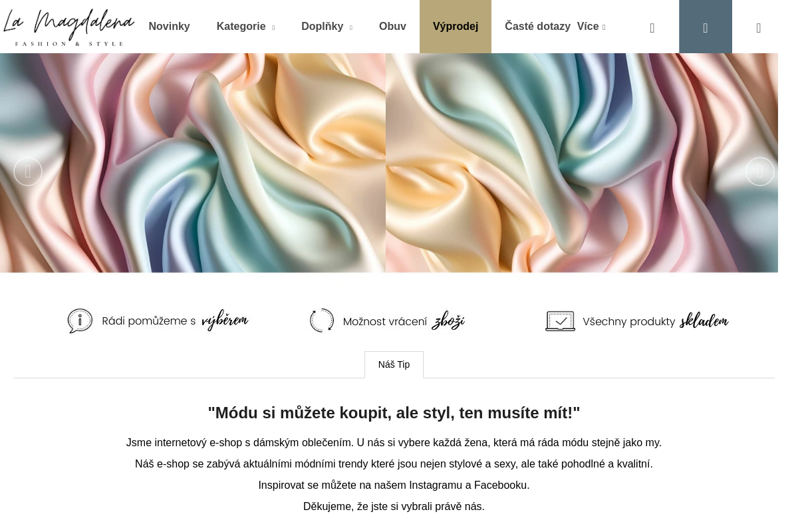Click the icon on the blue-grey header tile
Screen dimensions: 798x532
pyautogui.click(x=706, y=28)
